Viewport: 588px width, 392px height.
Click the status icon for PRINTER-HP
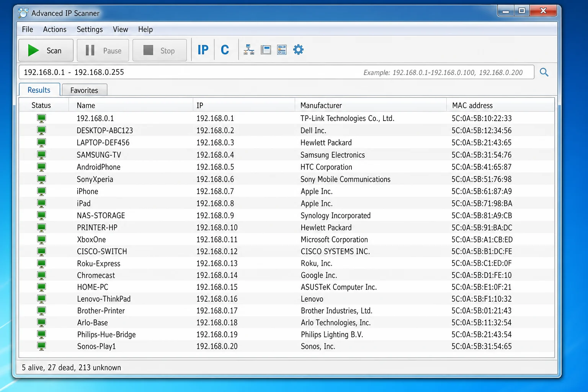41,227
